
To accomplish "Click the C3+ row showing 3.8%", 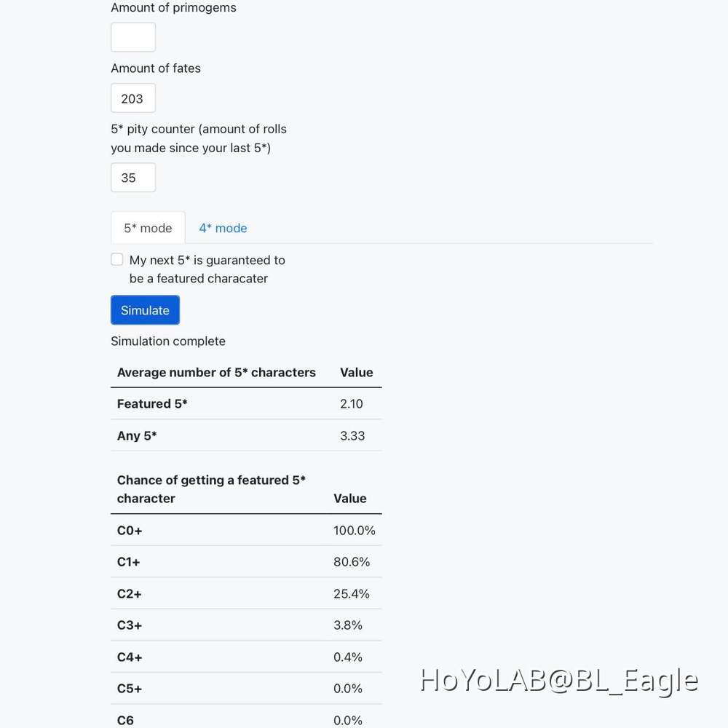I will tap(245, 625).
